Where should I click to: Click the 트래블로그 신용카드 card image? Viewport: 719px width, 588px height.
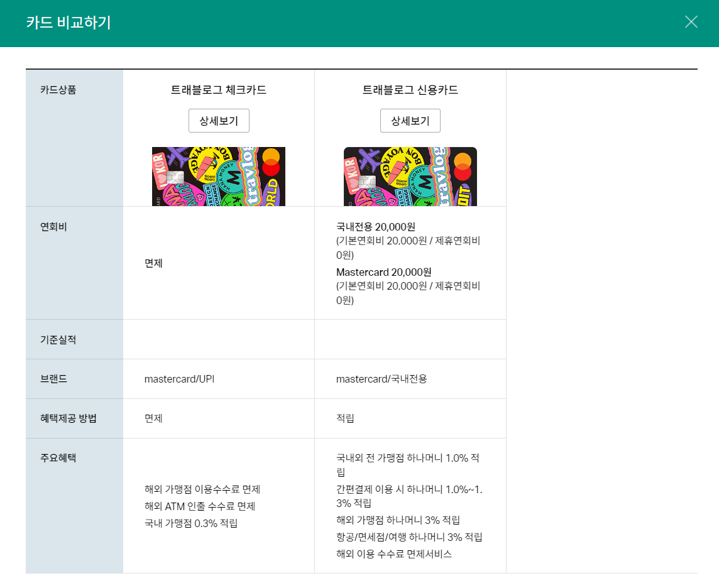tap(410, 177)
